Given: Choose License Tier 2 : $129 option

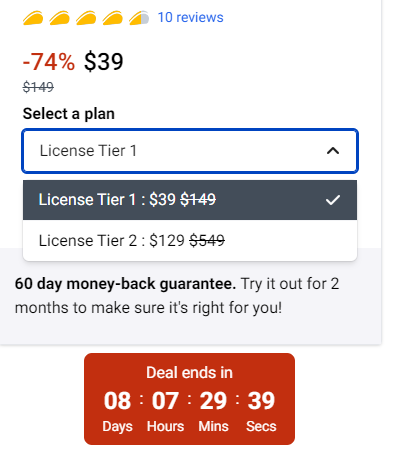Looking at the screenshot, I should click(190, 240).
